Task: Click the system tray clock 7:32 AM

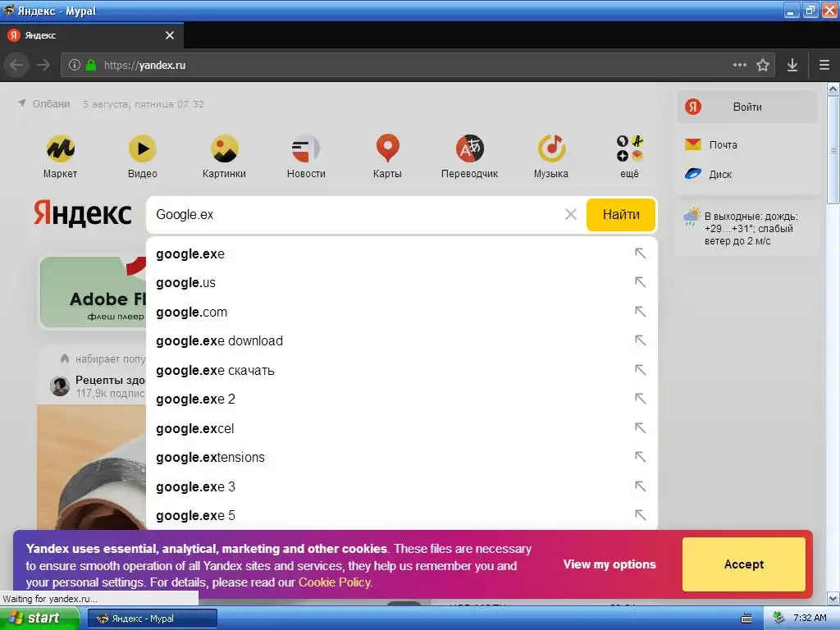Action: click(810, 619)
